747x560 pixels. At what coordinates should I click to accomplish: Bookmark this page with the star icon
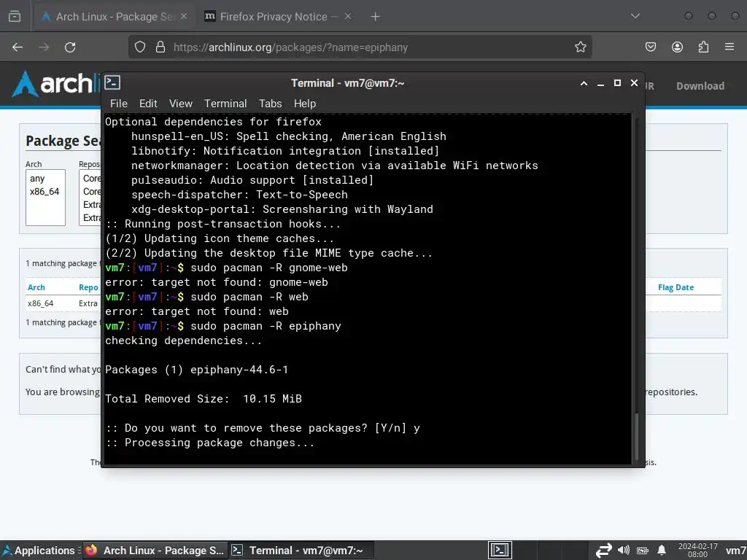(580, 47)
